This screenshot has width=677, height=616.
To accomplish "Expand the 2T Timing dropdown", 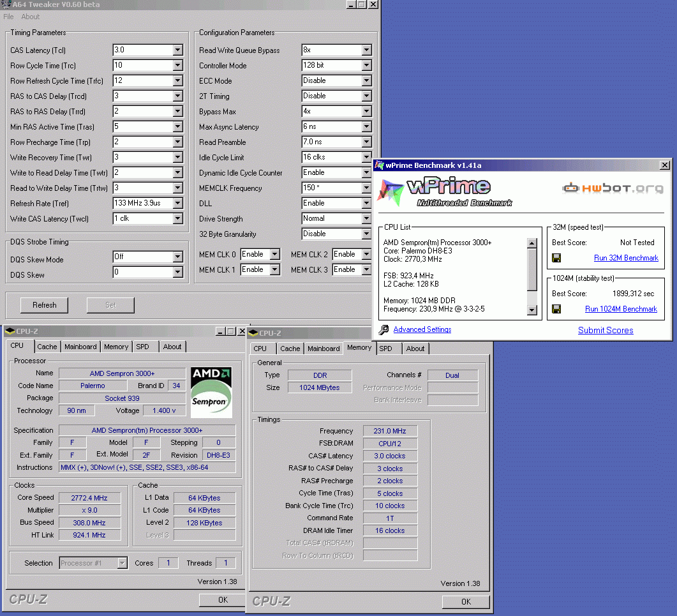I will [x=366, y=96].
